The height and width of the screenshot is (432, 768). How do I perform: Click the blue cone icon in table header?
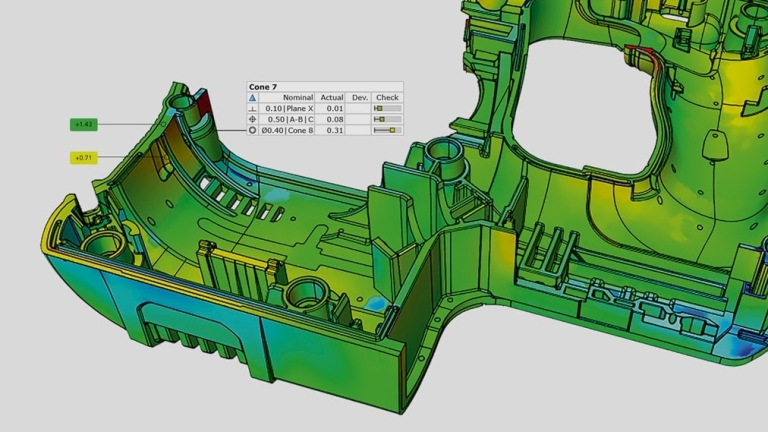252,98
